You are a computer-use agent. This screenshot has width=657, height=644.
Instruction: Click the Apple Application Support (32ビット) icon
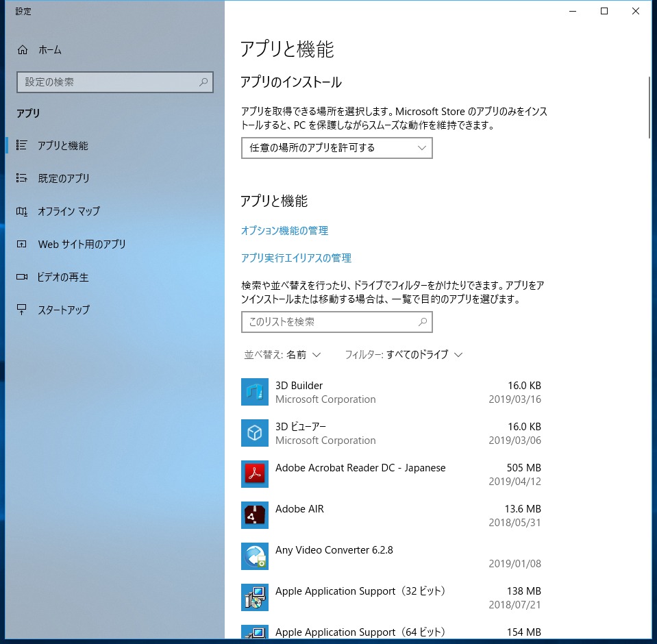click(x=254, y=597)
